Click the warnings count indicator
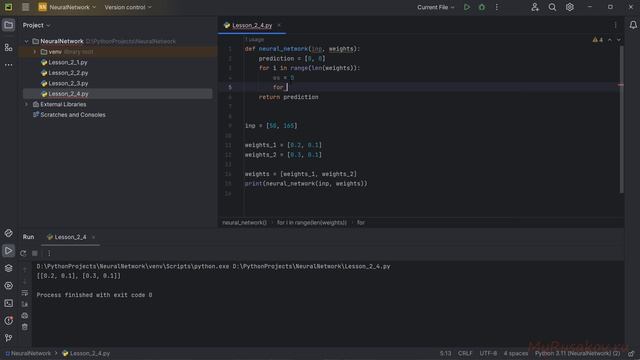The height and width of the screenshot is (360, 640). pyautogui.click(x=598, y=40)
